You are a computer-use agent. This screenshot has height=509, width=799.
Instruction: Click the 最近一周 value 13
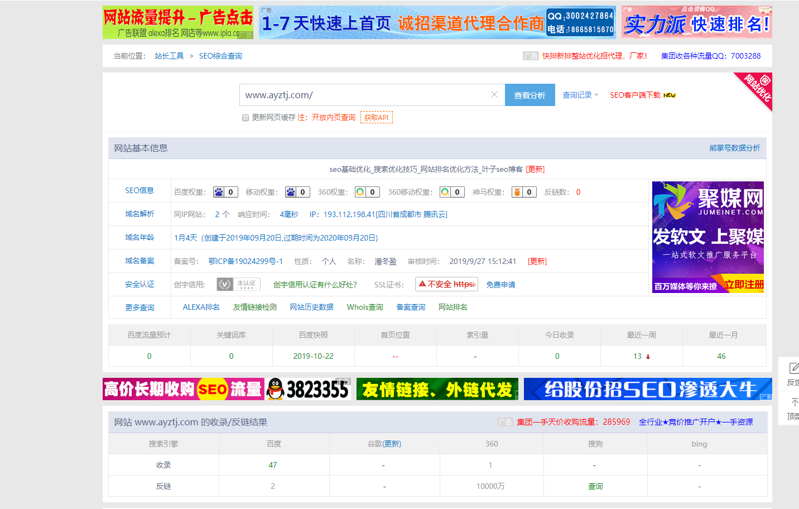tap(637, 356)
